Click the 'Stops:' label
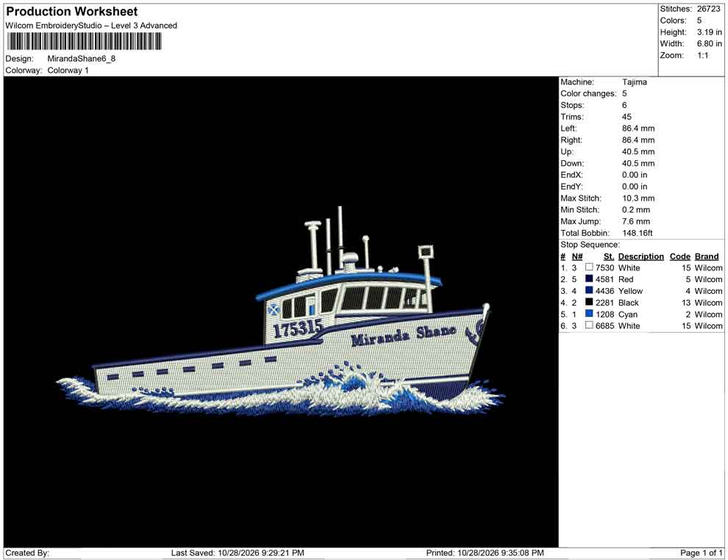This screenshot has width=728, height=560. [572, 105]
